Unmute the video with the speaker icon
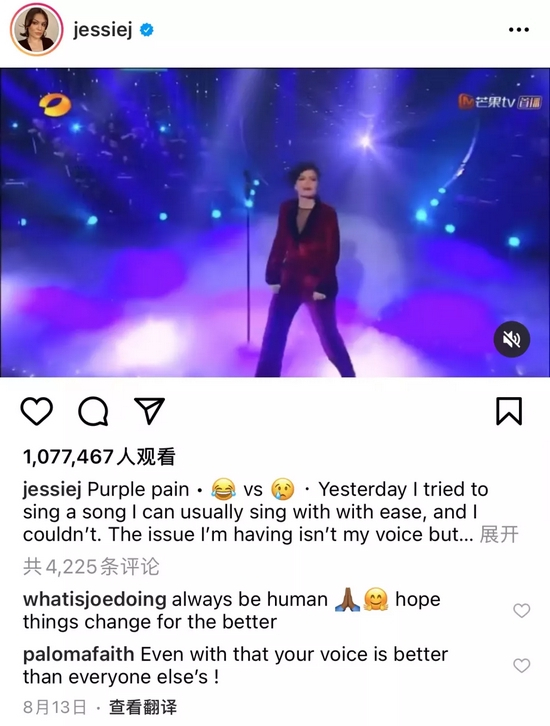The width and height of the screenshot is (550, 726). point(512,339)
